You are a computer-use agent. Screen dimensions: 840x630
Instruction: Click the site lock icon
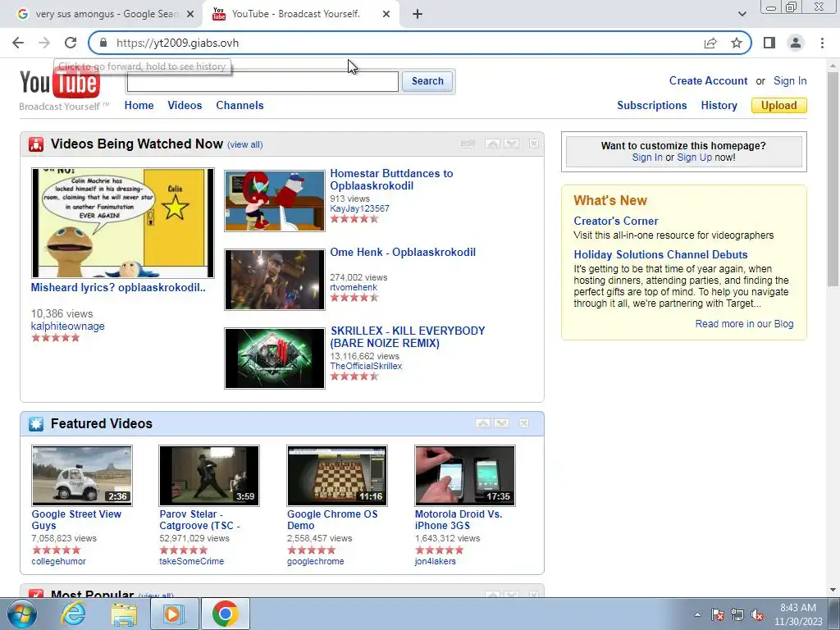(103, 43)
